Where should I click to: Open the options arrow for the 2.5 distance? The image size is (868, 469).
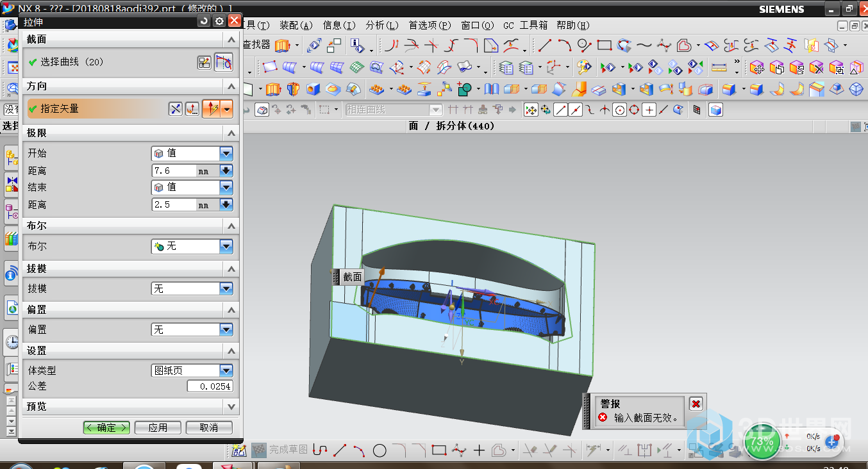(x=226, y=205)
